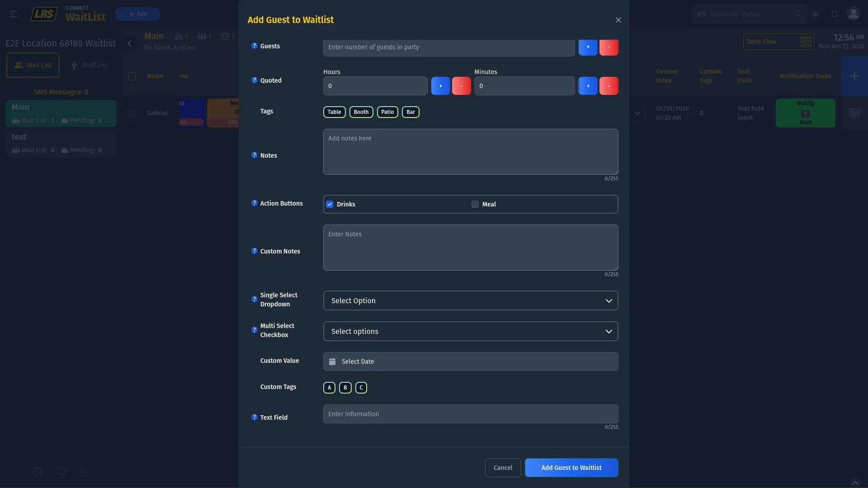Close the Add Guest to Waitlist dialog
868x488 pixels.
tap(618, 20)
